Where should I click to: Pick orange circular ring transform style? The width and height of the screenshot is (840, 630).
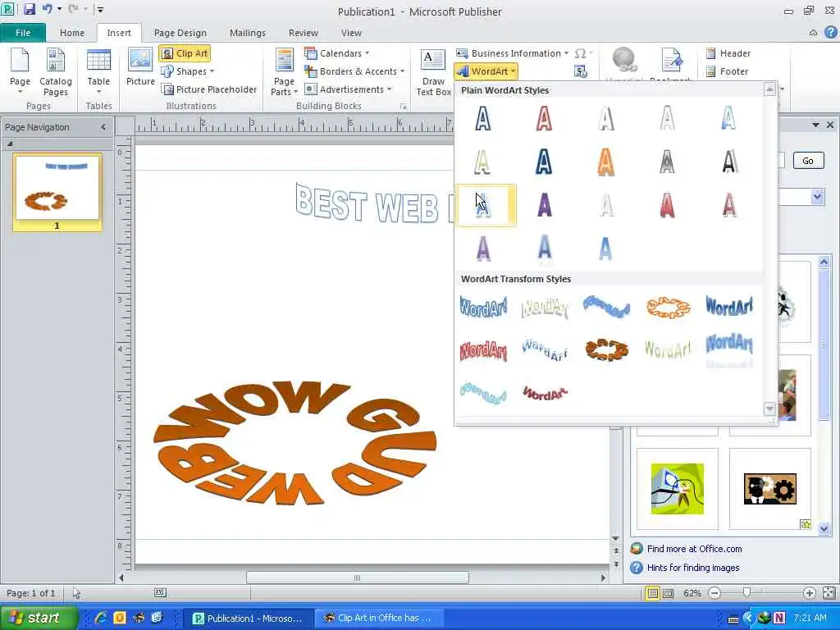(x=668, y=307)
